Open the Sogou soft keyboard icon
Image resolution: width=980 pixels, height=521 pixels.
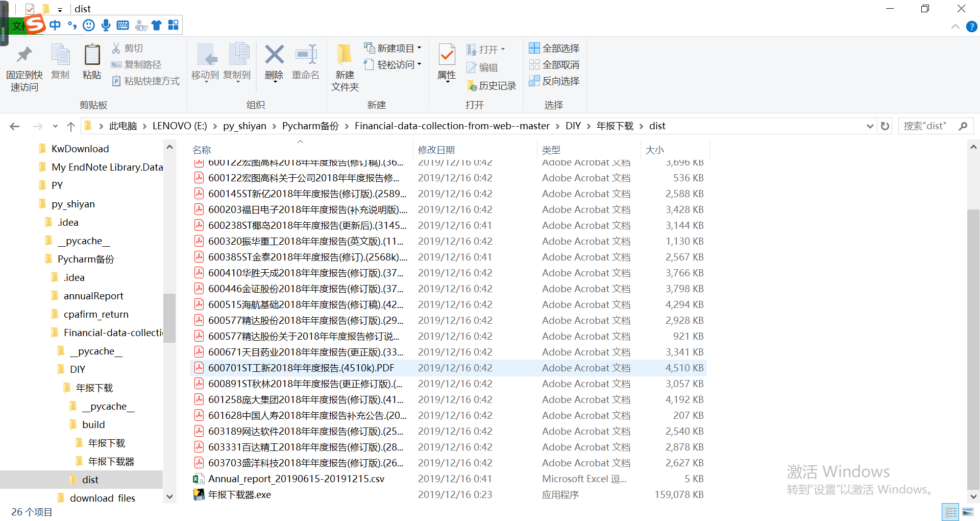[x=122, y=25]
